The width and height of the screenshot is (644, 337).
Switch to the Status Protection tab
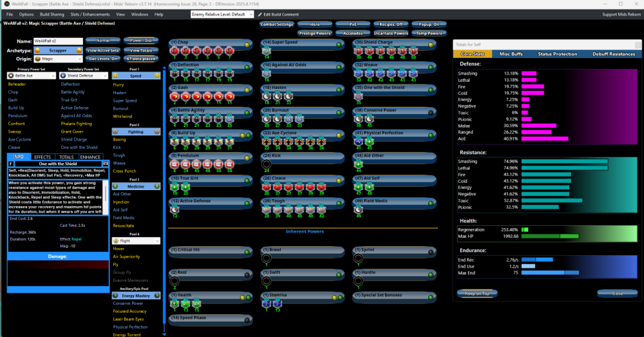(x=557, y=54)
